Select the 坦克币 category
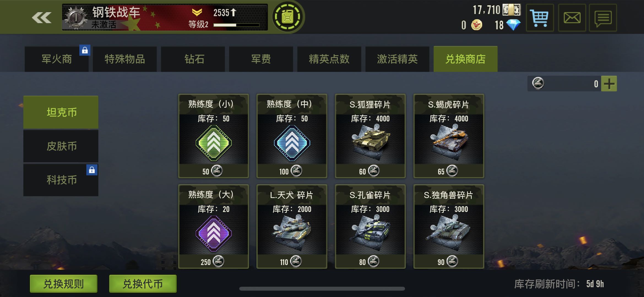 (x=61, y=112)
